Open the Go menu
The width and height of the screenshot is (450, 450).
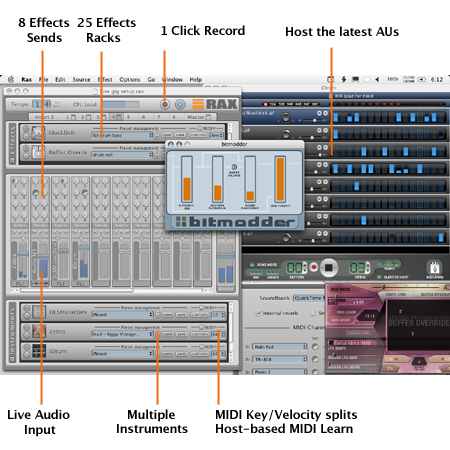(x=151, y=79)
